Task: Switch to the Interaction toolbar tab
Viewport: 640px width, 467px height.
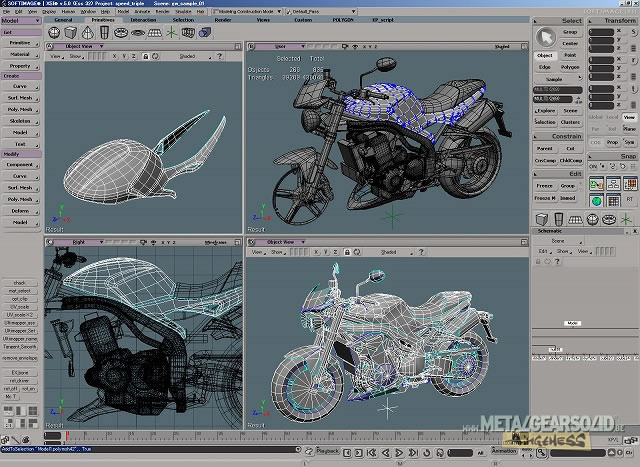Action: [143, 19]
